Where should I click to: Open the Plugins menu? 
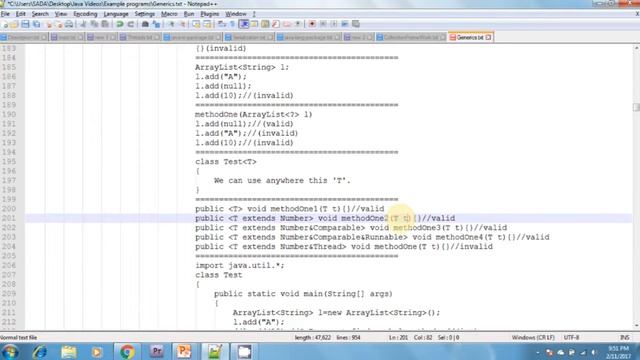point(210,14)
